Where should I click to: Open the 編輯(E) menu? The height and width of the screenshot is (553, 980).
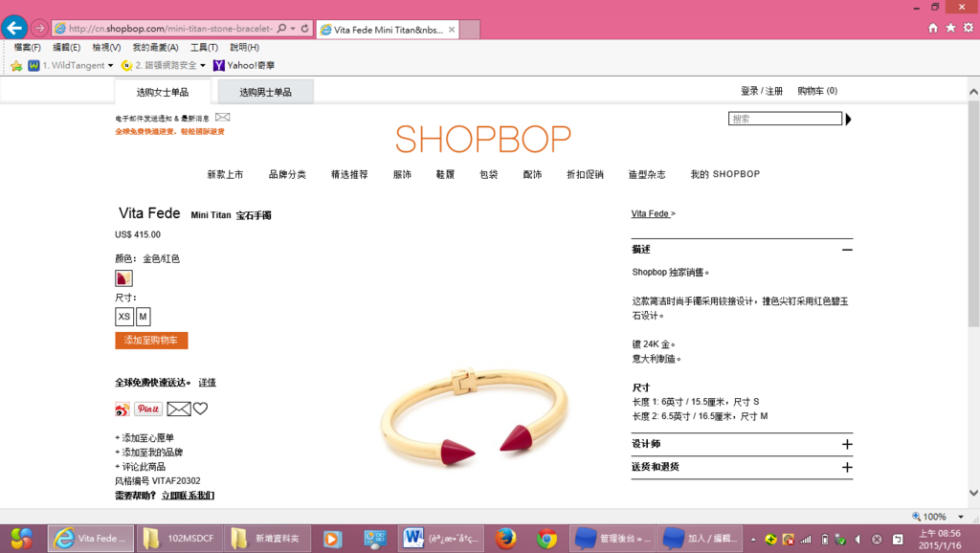[66, 48]
